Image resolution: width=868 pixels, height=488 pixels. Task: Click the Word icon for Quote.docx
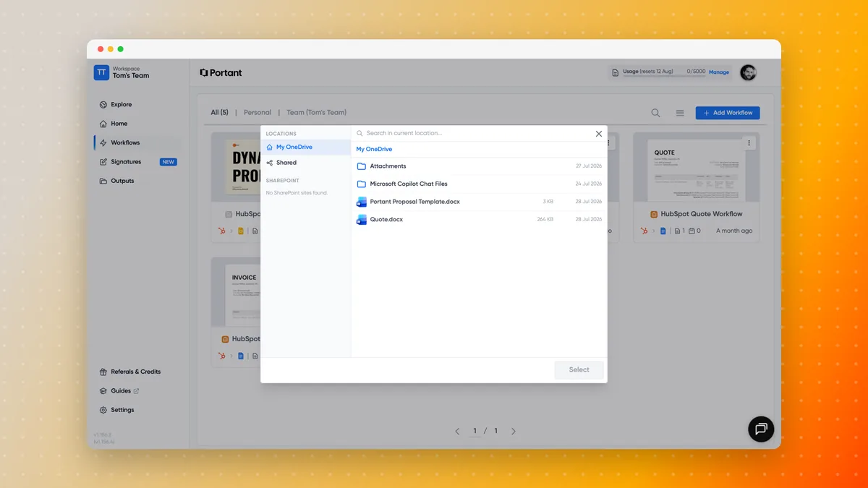pos(362,219)
